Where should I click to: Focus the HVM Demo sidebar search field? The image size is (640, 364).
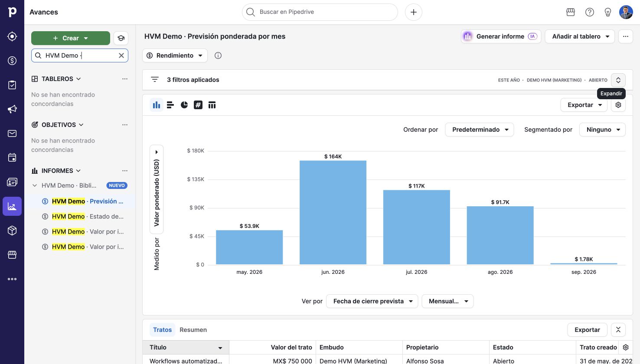(80, 55)
